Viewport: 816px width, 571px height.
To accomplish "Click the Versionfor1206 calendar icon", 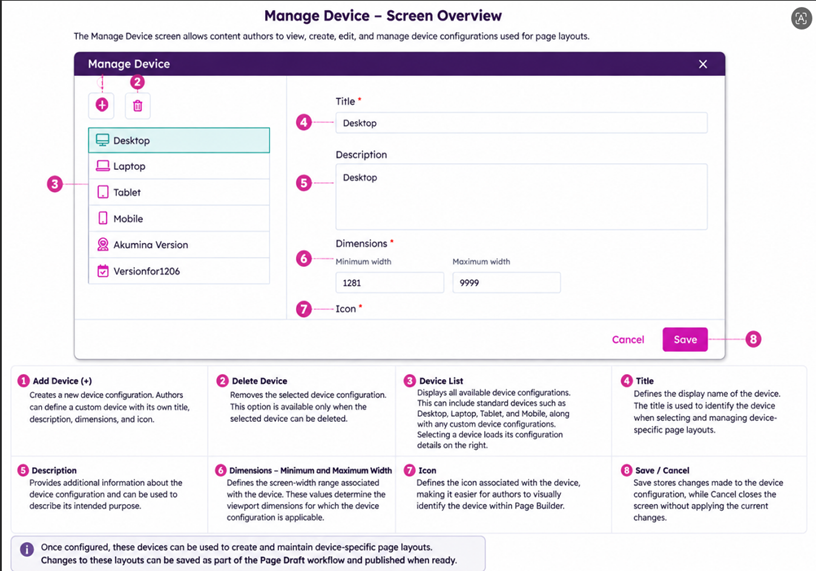I will pos(103,271).
